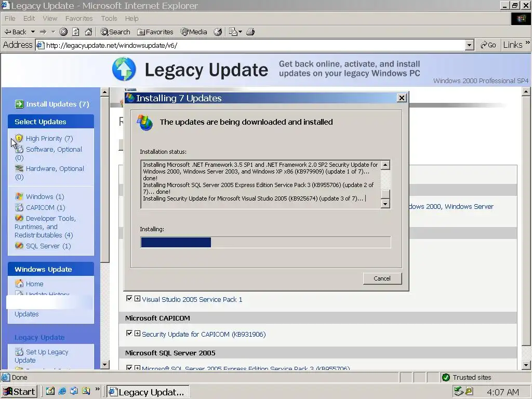Open the File menu
The height and width of the screenshot is (399, 532).
pyautogui.click(x=10, y=18)
